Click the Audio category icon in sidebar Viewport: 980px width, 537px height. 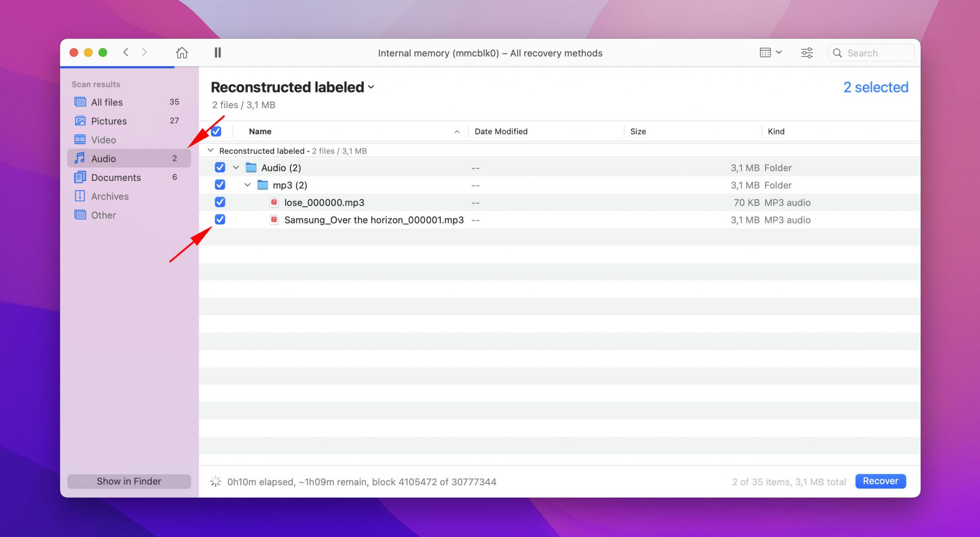(78, 158)
